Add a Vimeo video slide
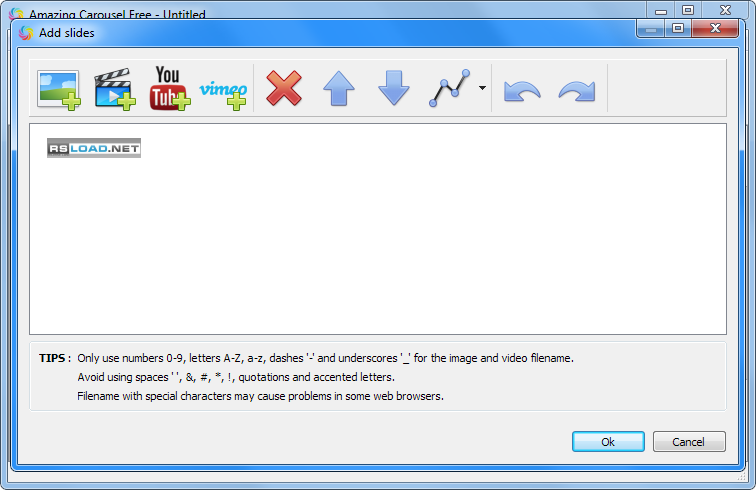 click(223, 92)
